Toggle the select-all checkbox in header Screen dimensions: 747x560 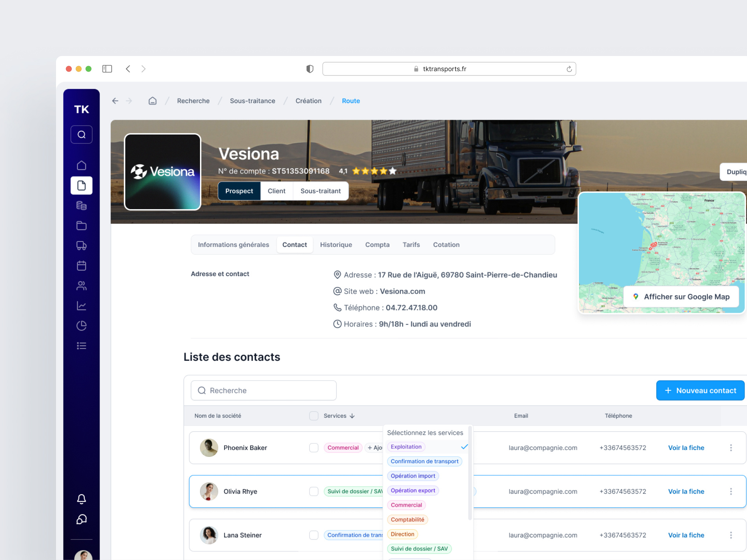pyautogui.click(x=314, y=416)
